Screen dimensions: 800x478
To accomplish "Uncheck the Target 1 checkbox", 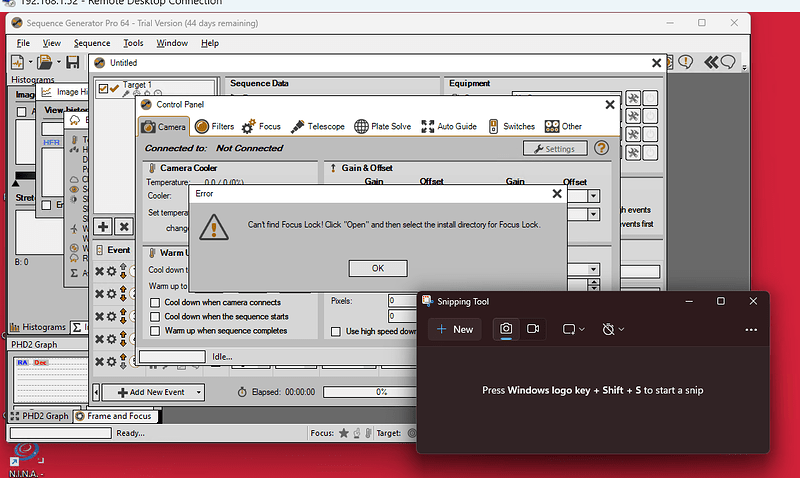I will click(x=103, y=89).
